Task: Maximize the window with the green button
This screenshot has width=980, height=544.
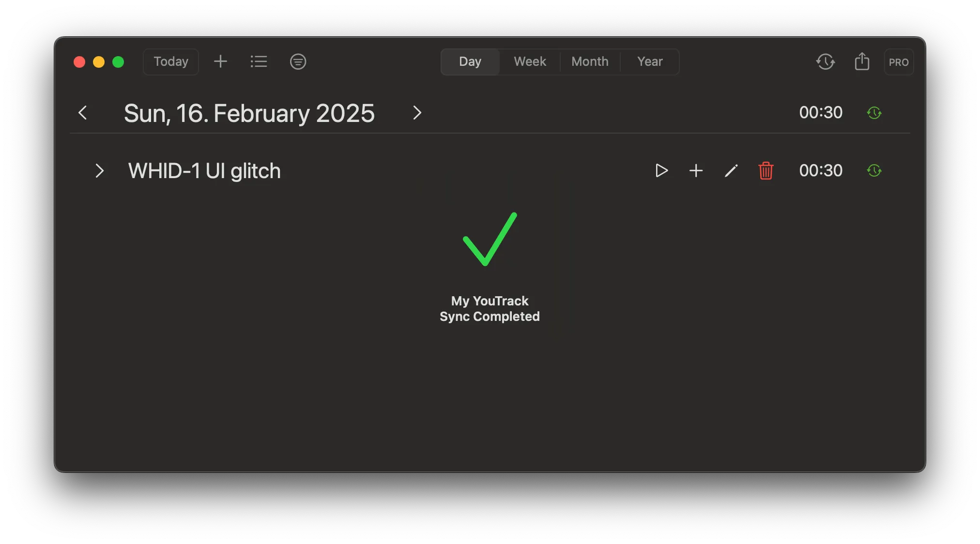Action: [x=118, y=62]
